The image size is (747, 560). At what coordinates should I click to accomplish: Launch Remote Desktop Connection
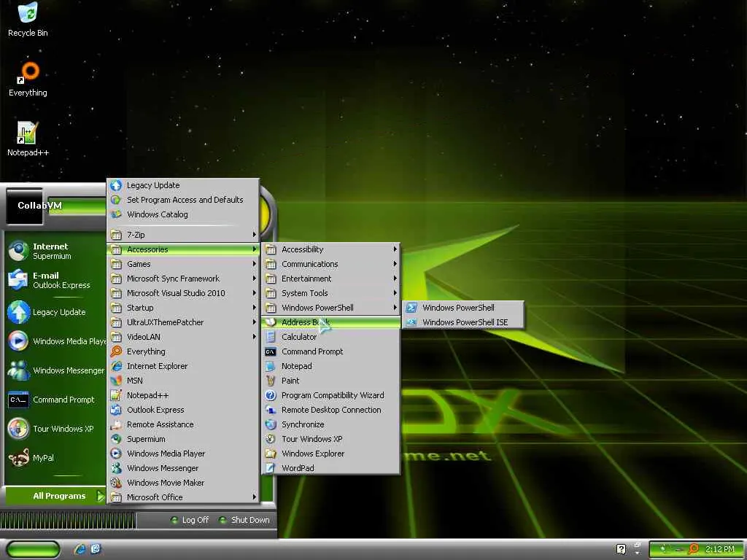click(x=331, y=410)
